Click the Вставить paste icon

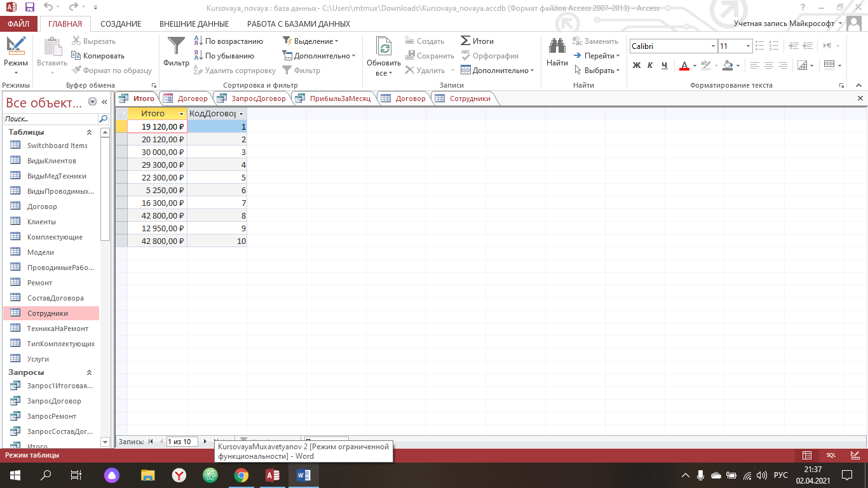click(x=52, y=47)
